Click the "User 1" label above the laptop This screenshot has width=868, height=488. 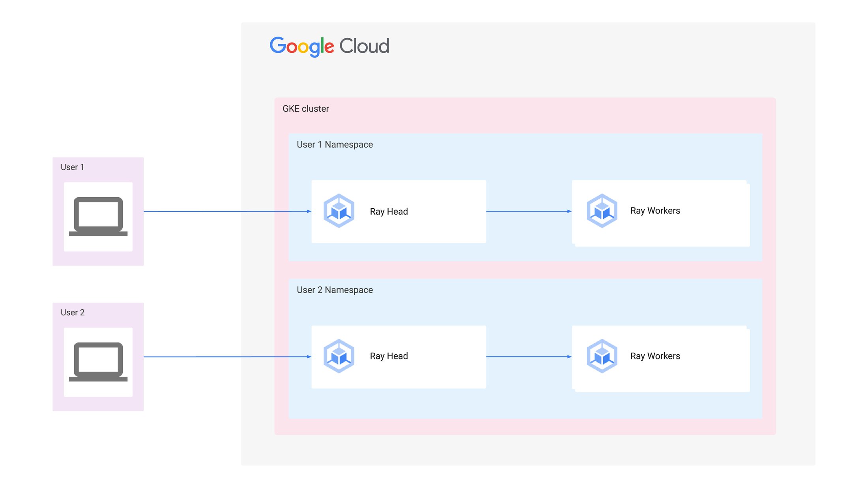[x=72, y=167]
